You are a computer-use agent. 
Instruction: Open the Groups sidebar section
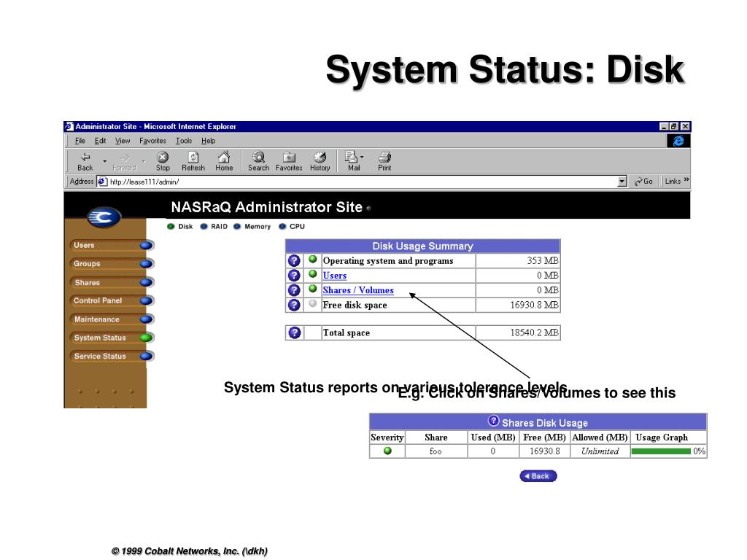click(x=112, y=263)
